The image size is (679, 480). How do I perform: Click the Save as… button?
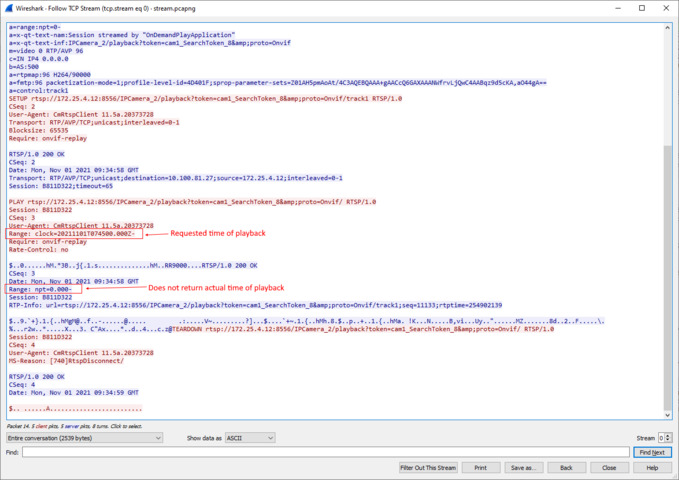tap(523, 467)
